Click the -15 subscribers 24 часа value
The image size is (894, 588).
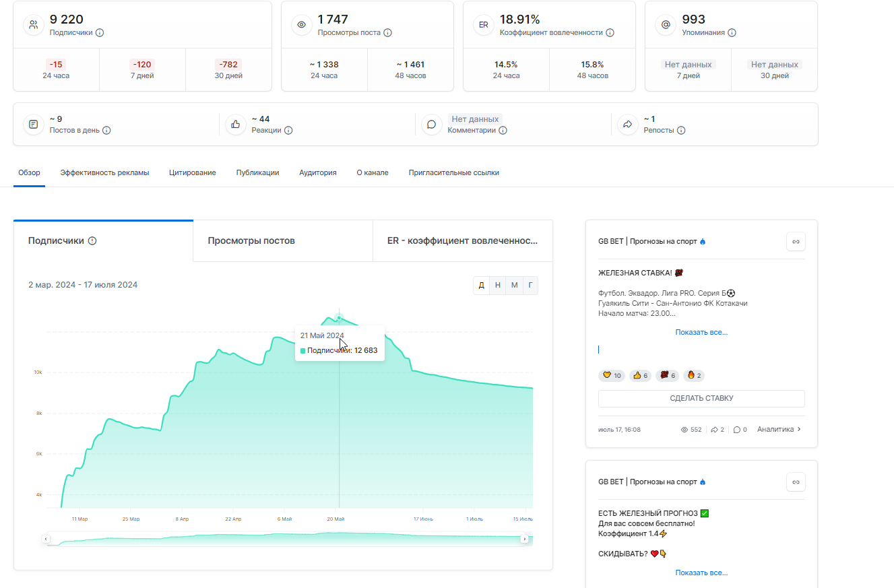[x=56, y=65]
